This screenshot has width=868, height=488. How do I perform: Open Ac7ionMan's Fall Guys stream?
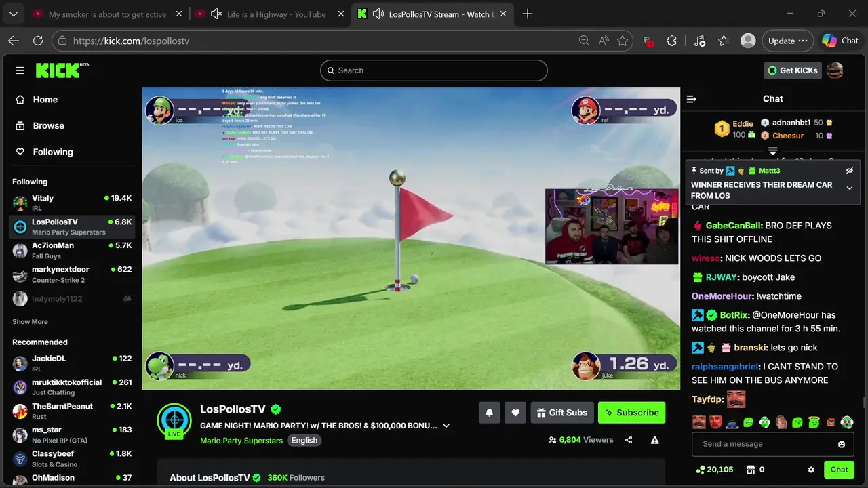[72, 250]
